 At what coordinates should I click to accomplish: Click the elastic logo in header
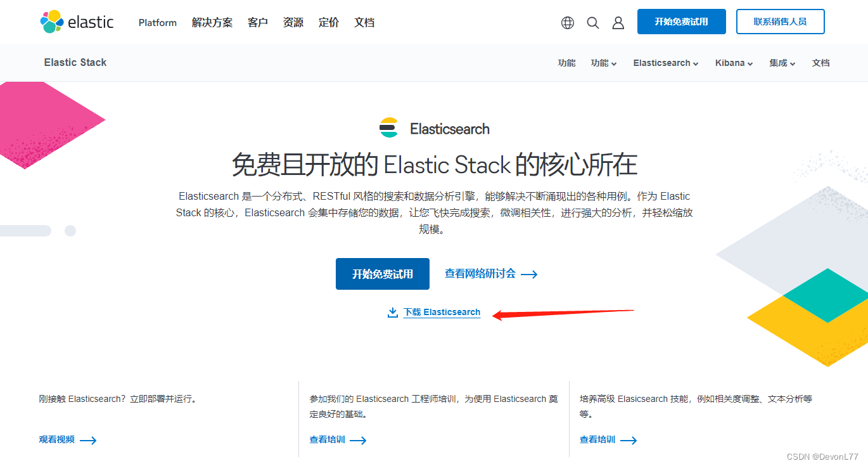(77, 22)
